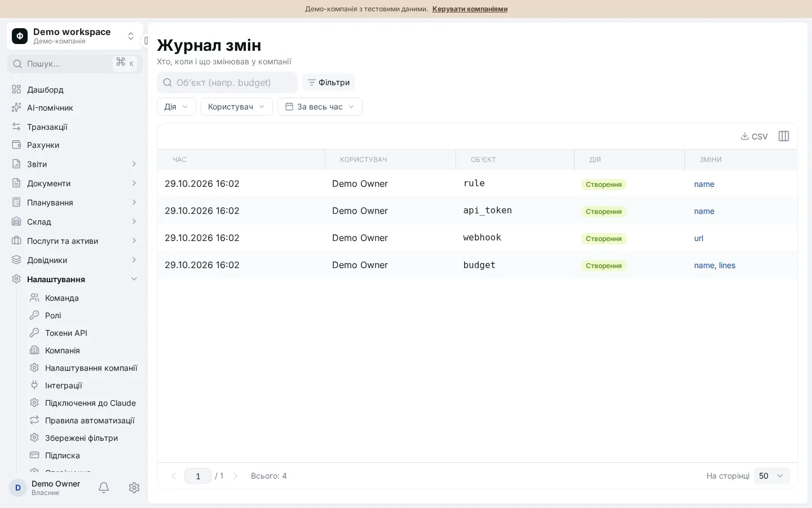Open the name, lines changes link
Viewport: 812px width, 508px height.
click(x=714, y=265)
